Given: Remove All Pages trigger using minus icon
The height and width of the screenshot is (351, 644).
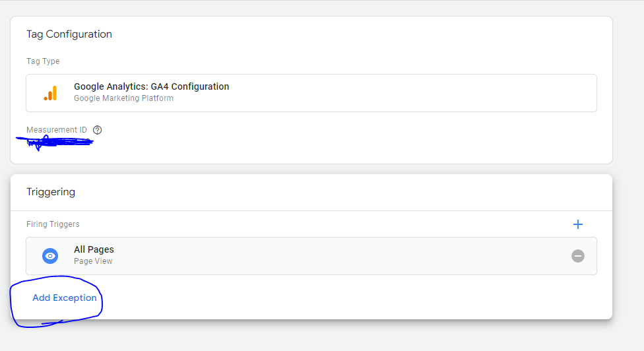Looking at the screenshot, I should pyautogui.click(x=578, y=256).
